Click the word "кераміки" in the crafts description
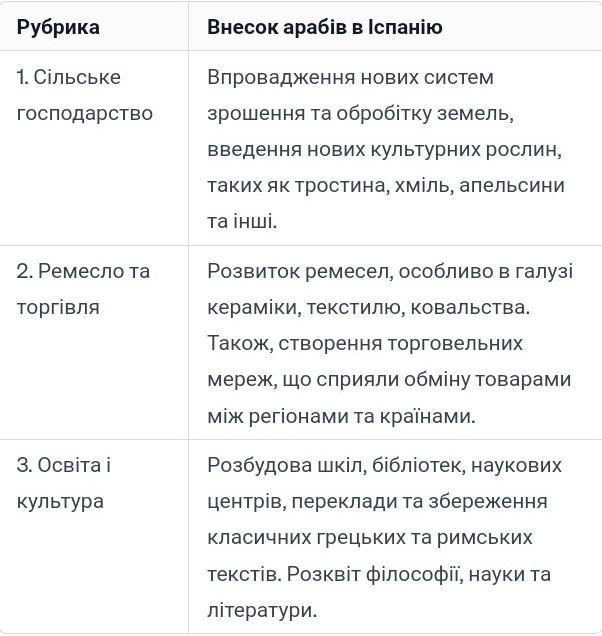This screenshot has height=636, width=602. (248, 307)
